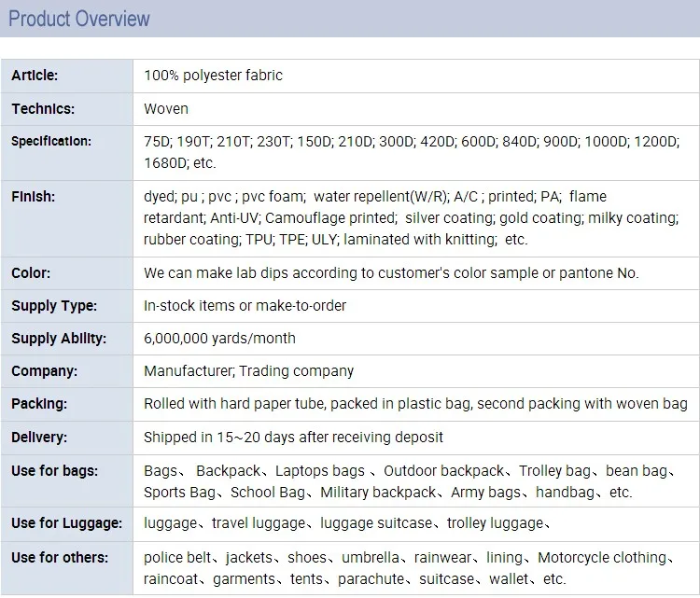Image resolution: width=700 pixels, height=598 pixels.
Task: Click the flame retardant finish text
Action: [x=586, y=197]
